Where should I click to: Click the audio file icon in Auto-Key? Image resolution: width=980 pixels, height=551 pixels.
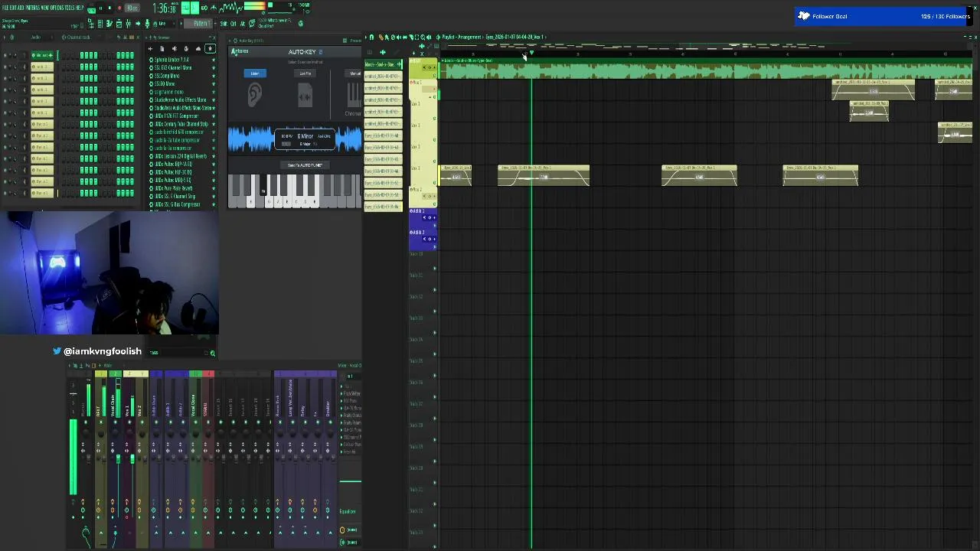coord(305,96)
